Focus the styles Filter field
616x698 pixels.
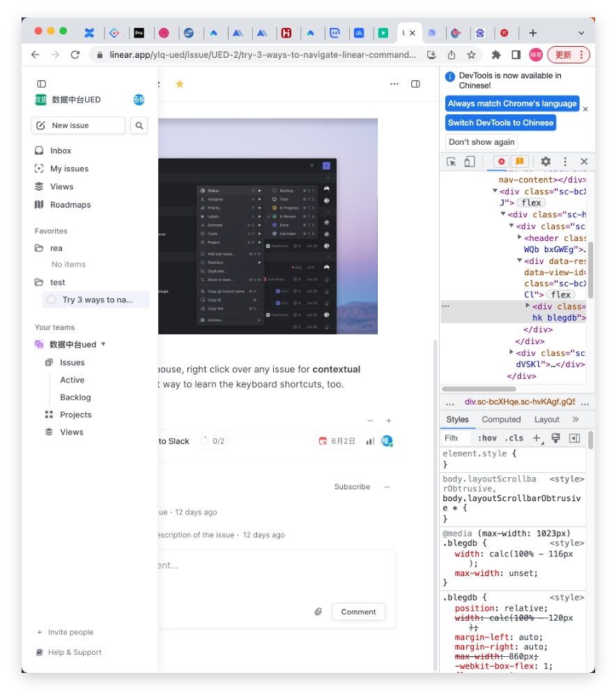tap(455, 438)
